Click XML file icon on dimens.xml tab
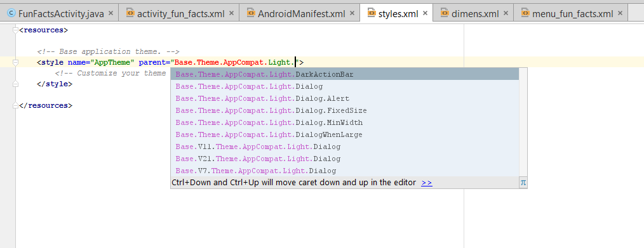 444,13
